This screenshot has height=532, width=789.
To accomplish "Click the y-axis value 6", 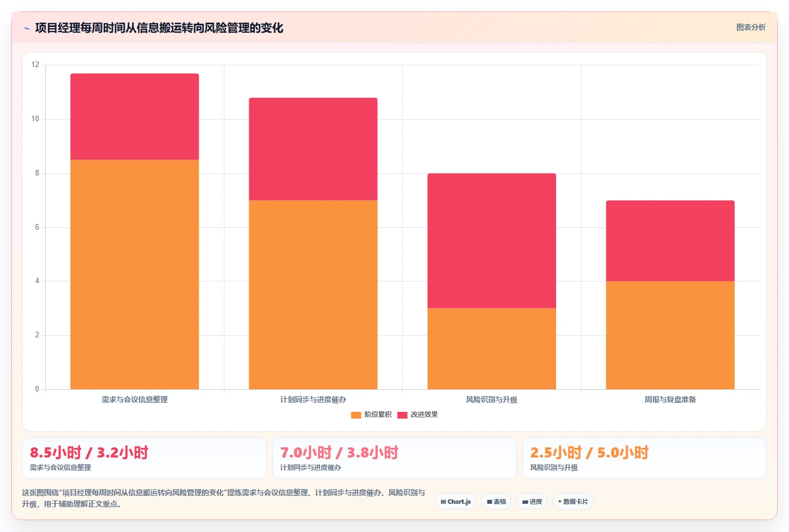I will 37,227.
